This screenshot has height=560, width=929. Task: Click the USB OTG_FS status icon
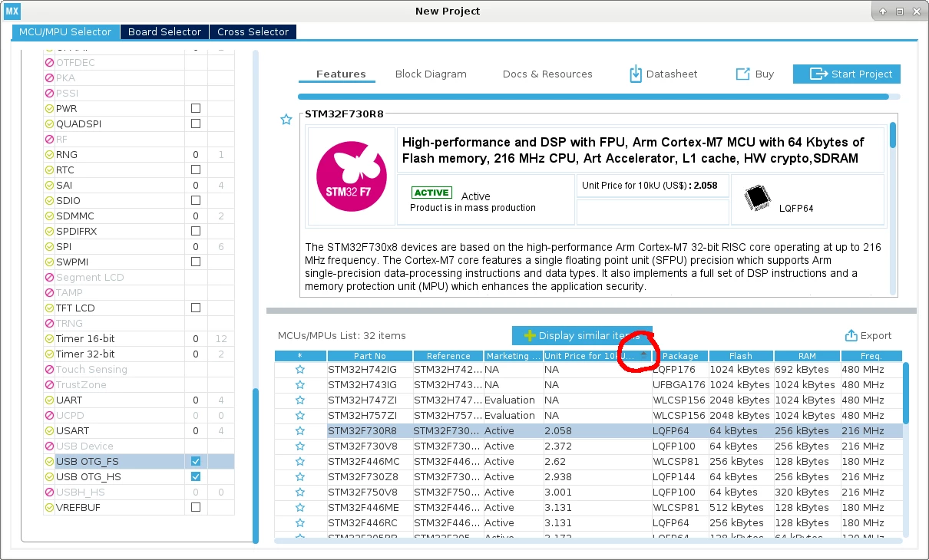tap(50, 461)
